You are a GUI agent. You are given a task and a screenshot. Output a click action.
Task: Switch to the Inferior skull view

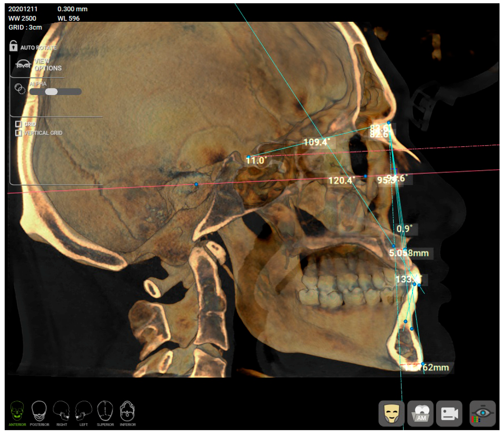coord(127,412)
